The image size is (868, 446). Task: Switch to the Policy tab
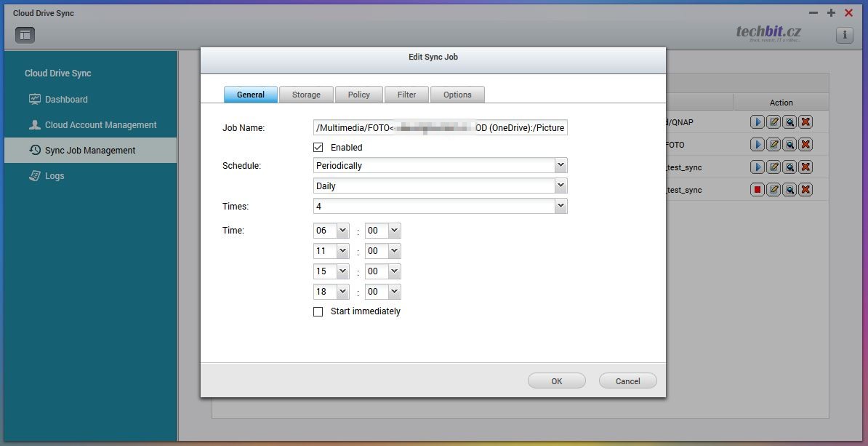coord(358,95)
